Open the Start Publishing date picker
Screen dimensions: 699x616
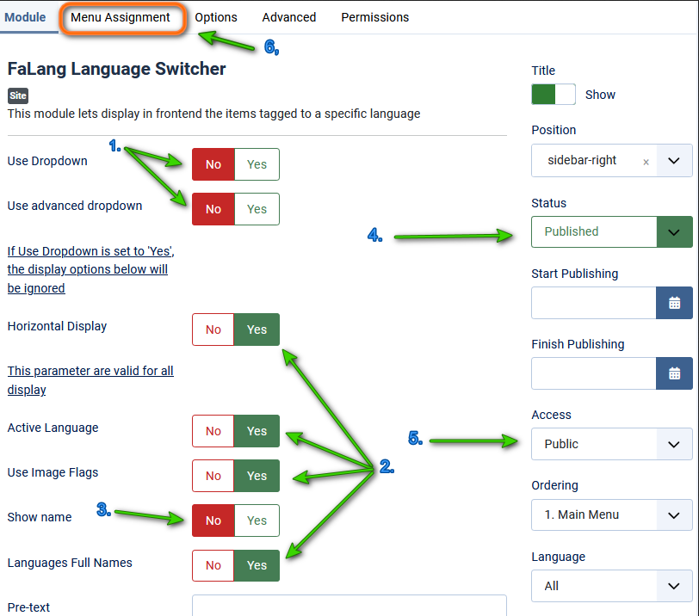tap(675, 303)
